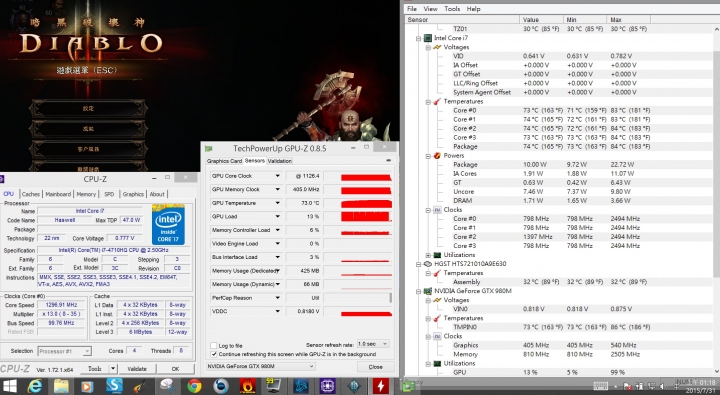Open the GPU Load sensor dropdown

277,216
